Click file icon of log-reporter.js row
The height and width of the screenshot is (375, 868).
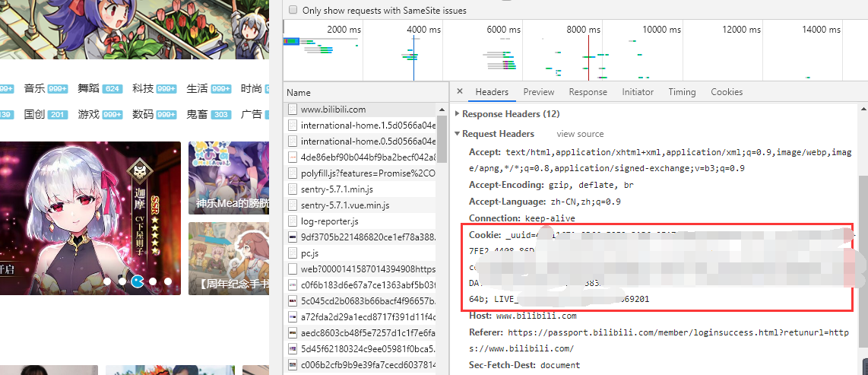pos(293,221)
